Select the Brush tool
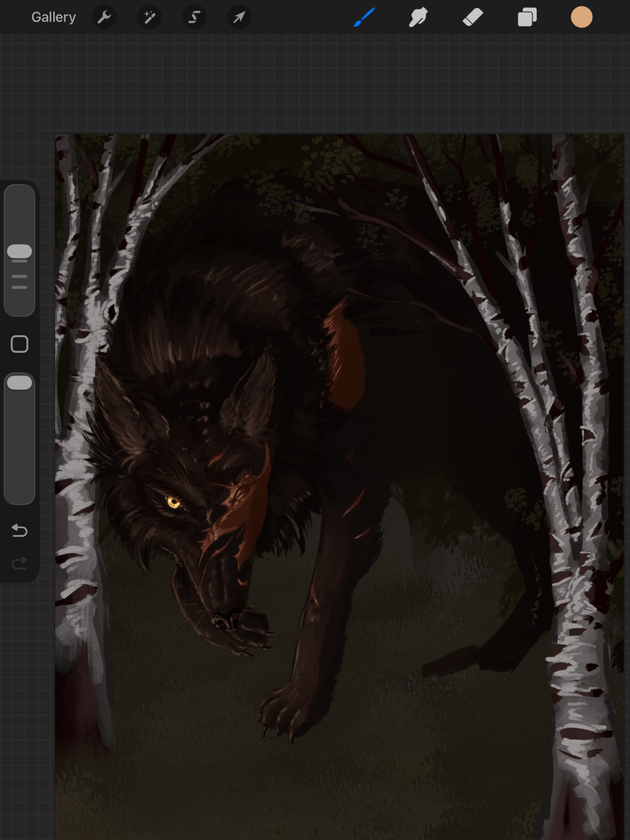 click(364, 17)
